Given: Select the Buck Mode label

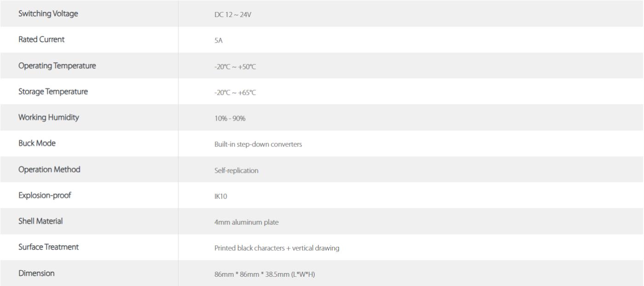Looking at the screenshot, I should tap(37, 143).
